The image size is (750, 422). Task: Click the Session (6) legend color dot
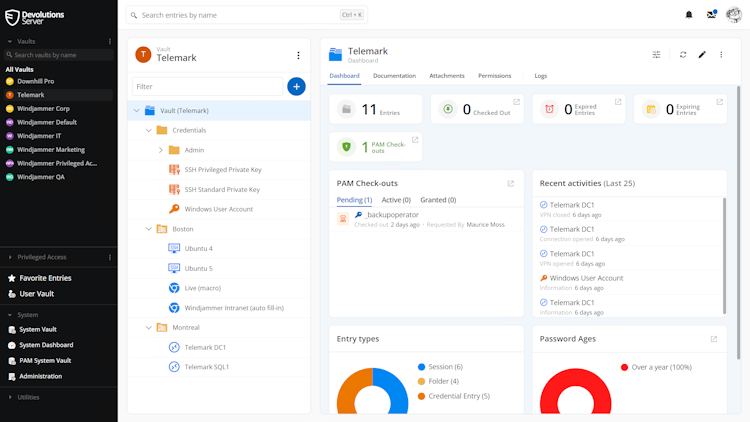click(x=421, y=367)
